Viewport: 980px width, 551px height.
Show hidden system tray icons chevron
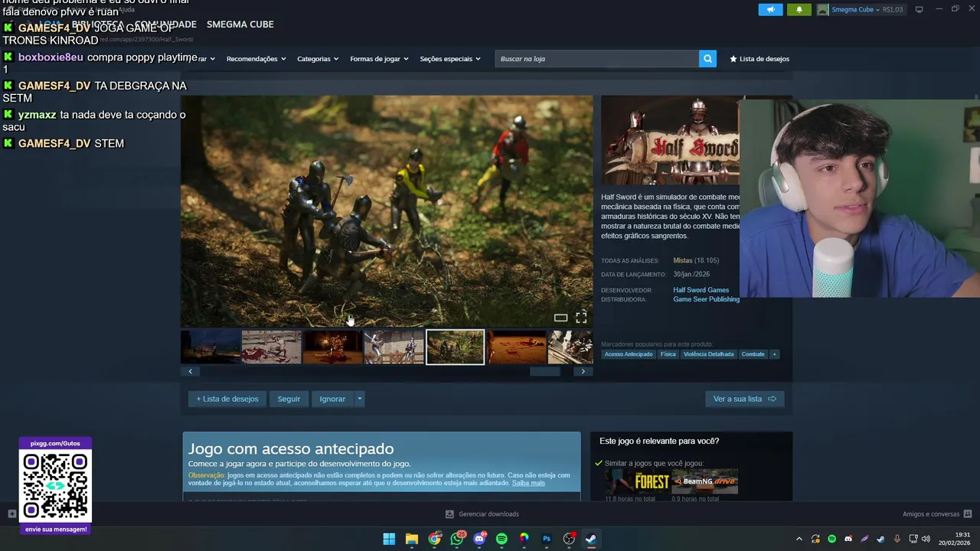point(799,540)
